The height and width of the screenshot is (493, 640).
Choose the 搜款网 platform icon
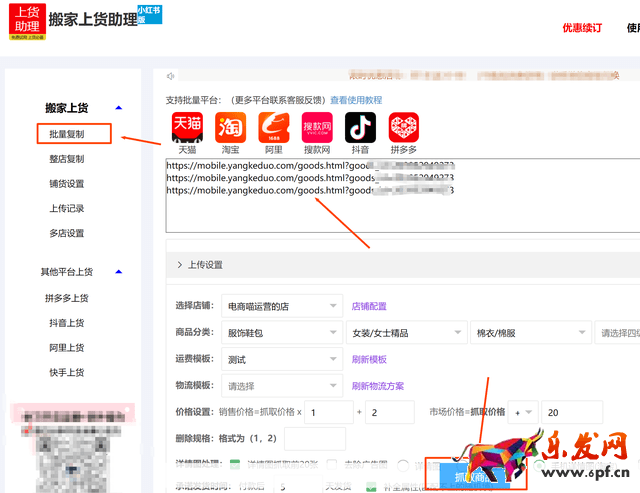(x=317, y=127)
